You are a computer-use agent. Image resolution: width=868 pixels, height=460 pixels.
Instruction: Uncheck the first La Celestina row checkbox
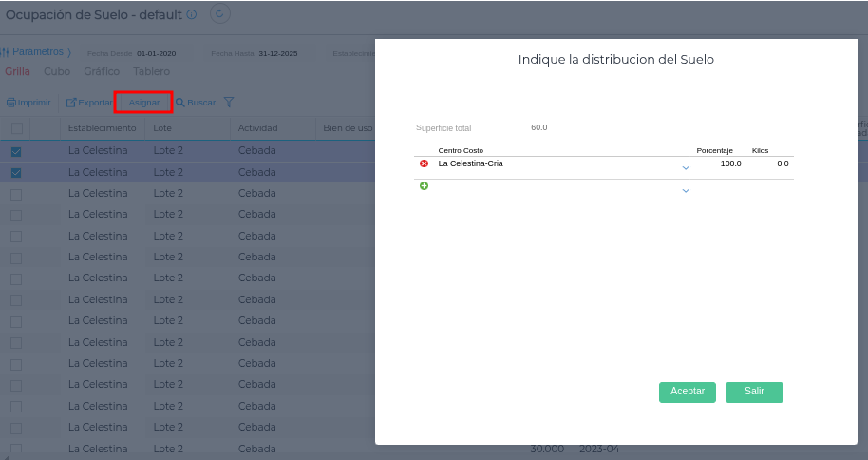[16, 151]
